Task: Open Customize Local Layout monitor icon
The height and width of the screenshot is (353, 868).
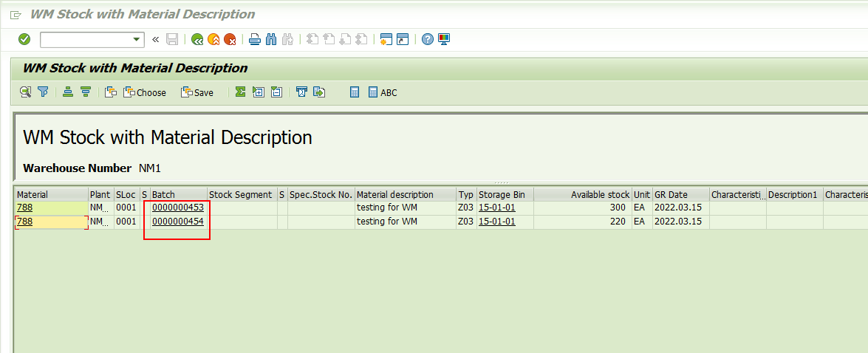Action: pos(444,39)
